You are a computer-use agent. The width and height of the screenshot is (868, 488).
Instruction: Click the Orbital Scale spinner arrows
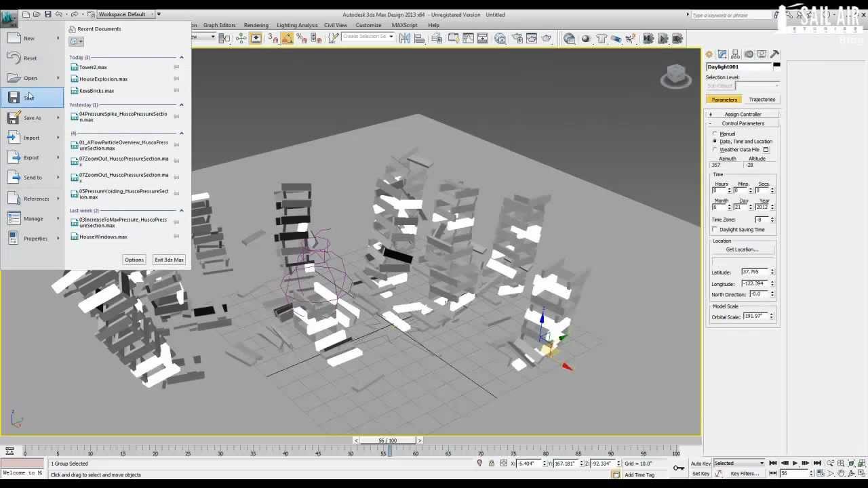pyautogui.click(x=772, y=317)
